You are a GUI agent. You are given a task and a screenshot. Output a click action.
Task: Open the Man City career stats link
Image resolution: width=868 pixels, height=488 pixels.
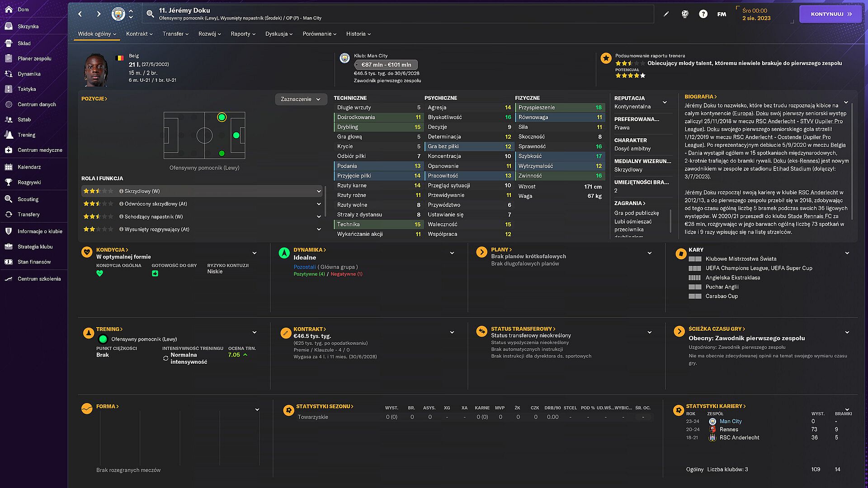click(730, 421)
